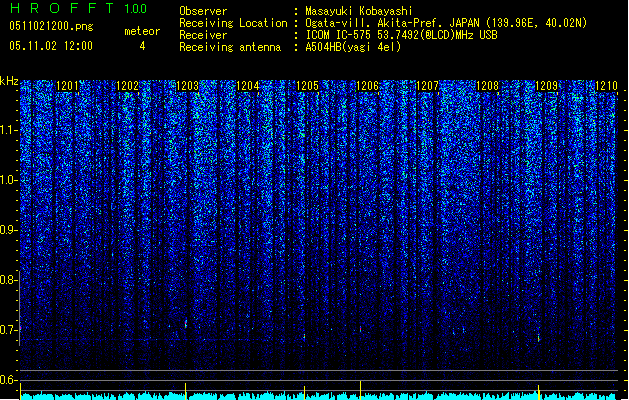
Task: Click the 1203 time label
Action: pos(187,86)
